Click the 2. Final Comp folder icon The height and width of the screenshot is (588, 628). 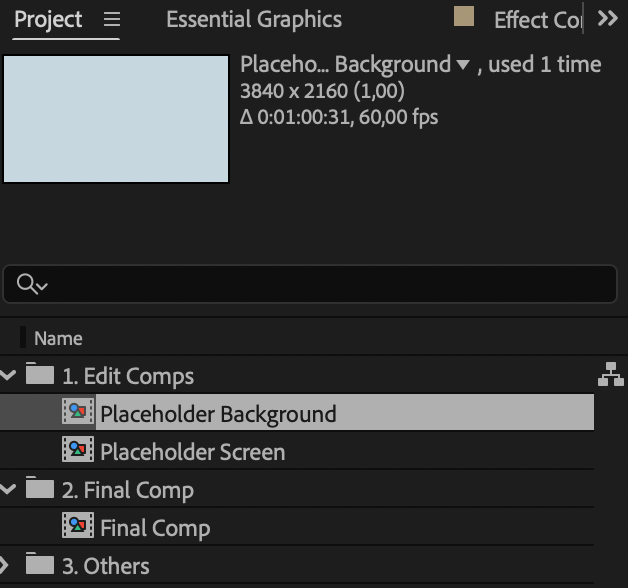[x=40, y=489]
